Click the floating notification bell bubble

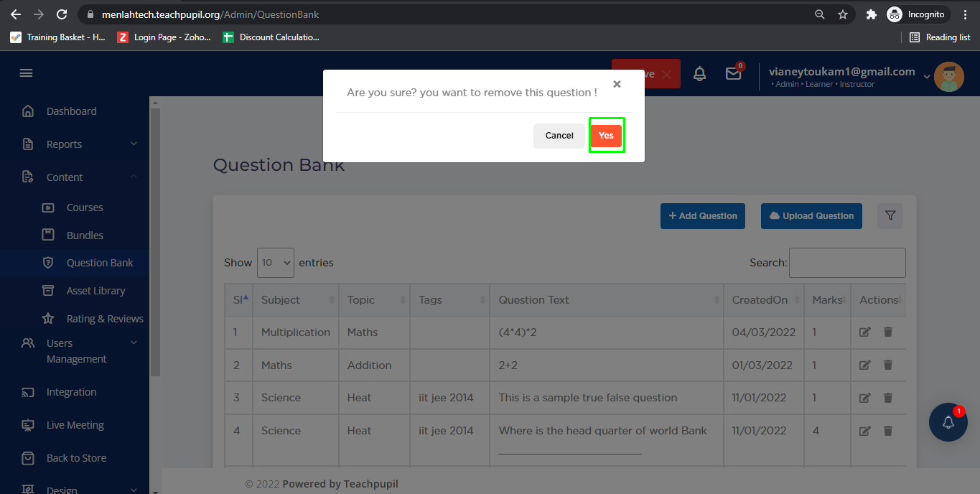[948, 422]
